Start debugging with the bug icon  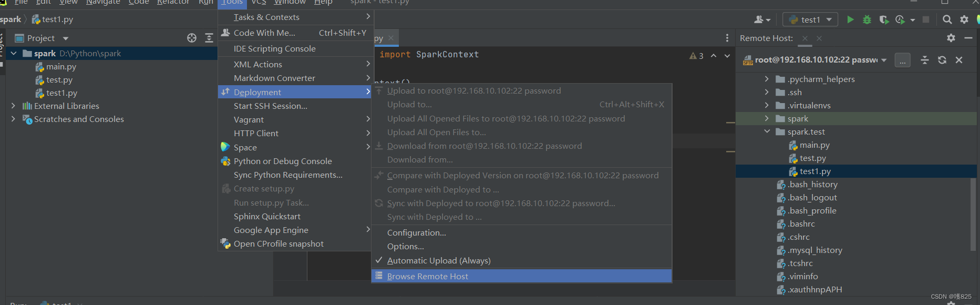867,19
